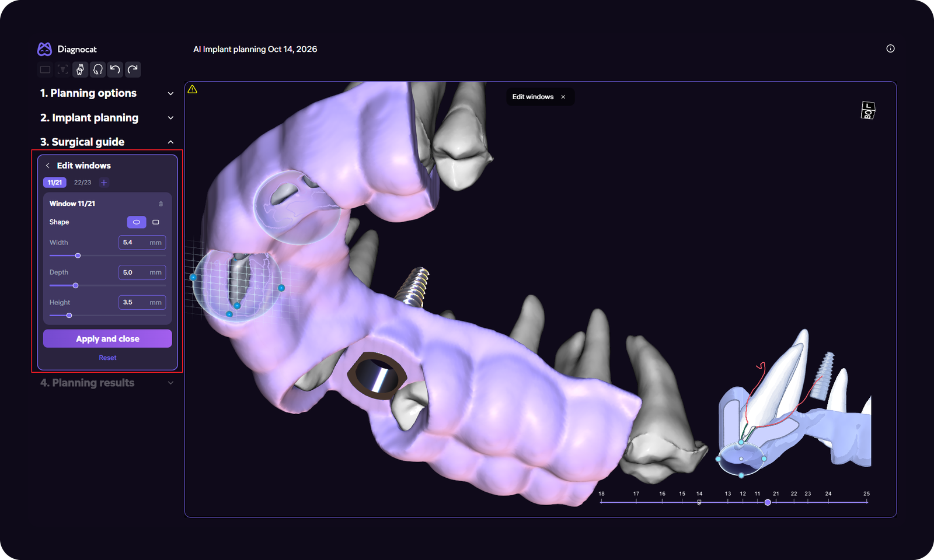Toggle the head profile view icon
934x560 pixels.
98,69
